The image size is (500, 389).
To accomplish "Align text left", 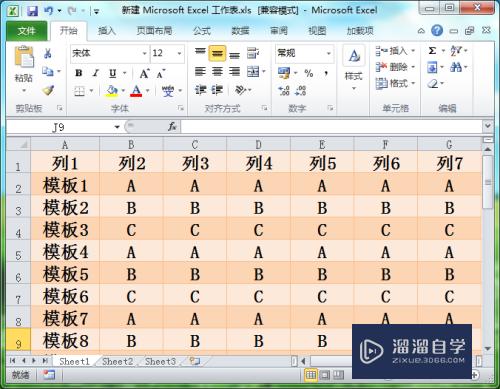I will click(200, 71).
